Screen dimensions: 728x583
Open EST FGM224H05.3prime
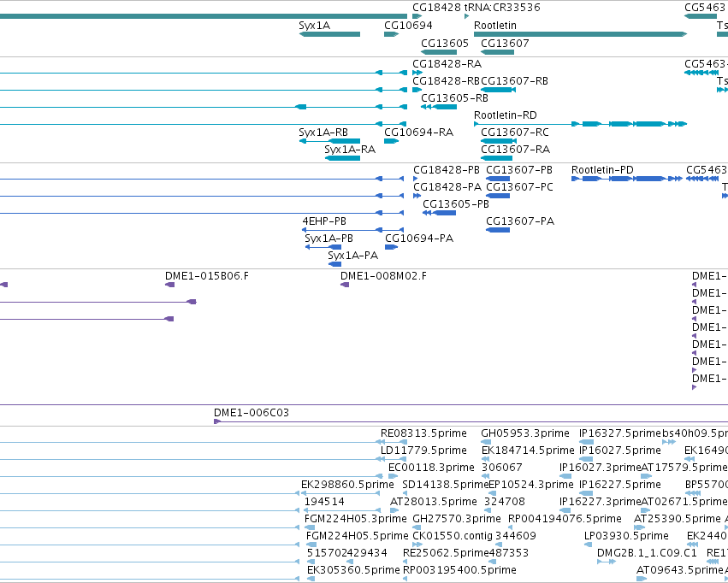[x=356, y=519]
